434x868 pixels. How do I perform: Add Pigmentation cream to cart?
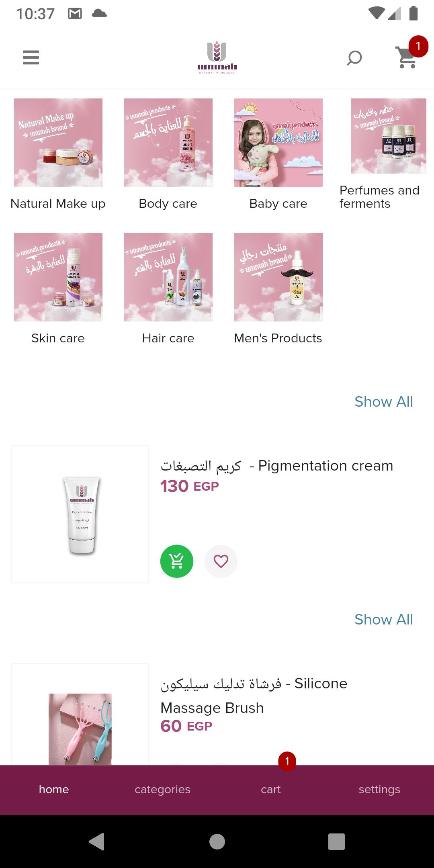tap(177, 561)
